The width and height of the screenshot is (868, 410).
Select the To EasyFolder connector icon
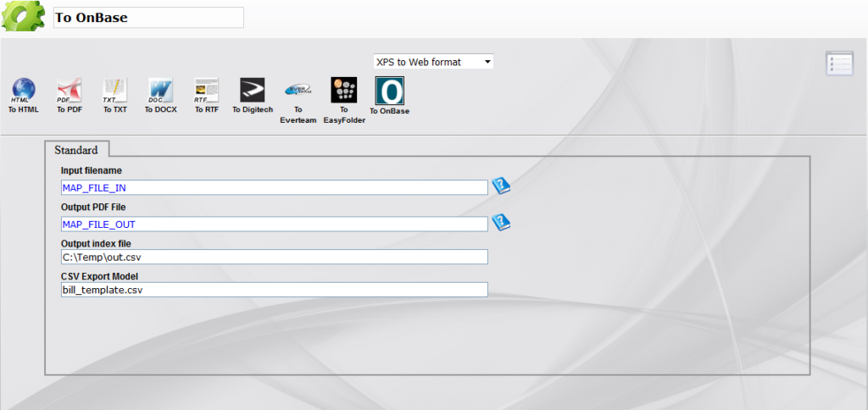tap(343, 90)
